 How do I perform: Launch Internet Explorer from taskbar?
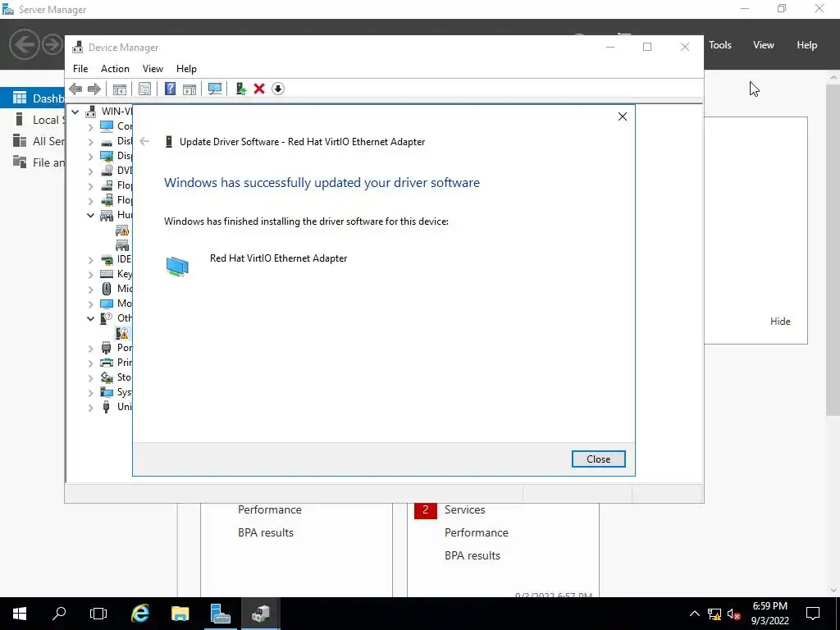(139, 614)
